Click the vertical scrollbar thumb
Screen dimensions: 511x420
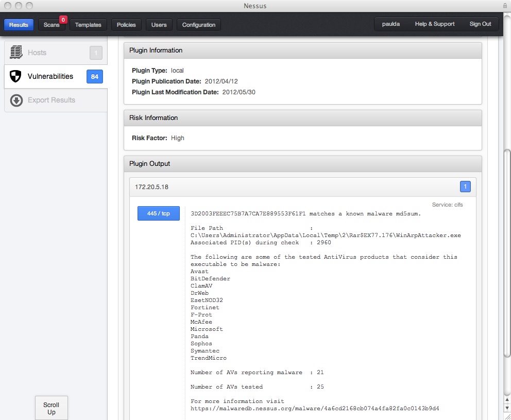pos(507,254)
